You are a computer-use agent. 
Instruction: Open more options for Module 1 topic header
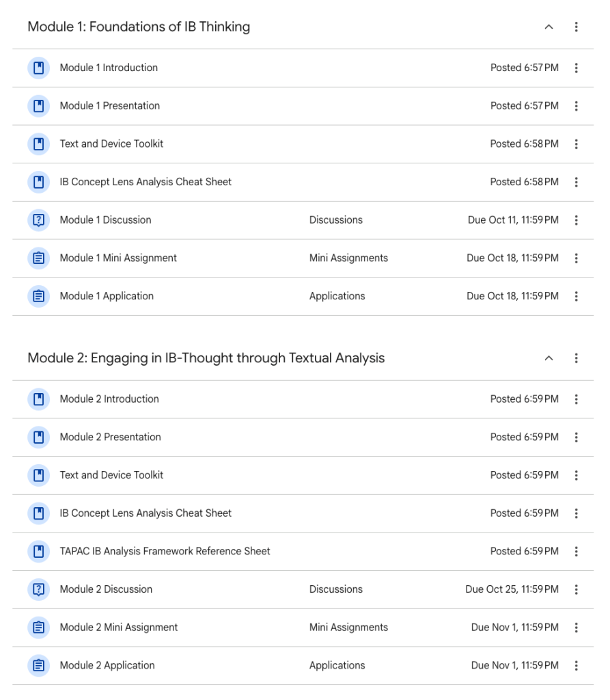(576, 27)
